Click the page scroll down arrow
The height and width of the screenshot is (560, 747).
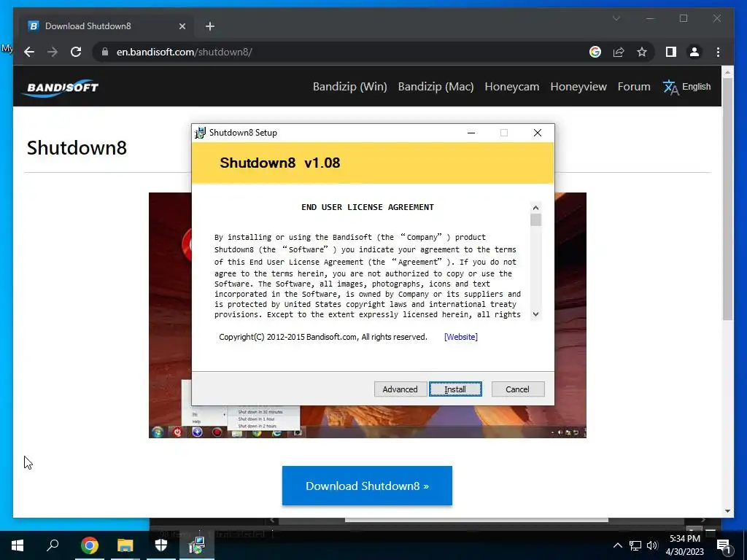(x=727, y=511)
